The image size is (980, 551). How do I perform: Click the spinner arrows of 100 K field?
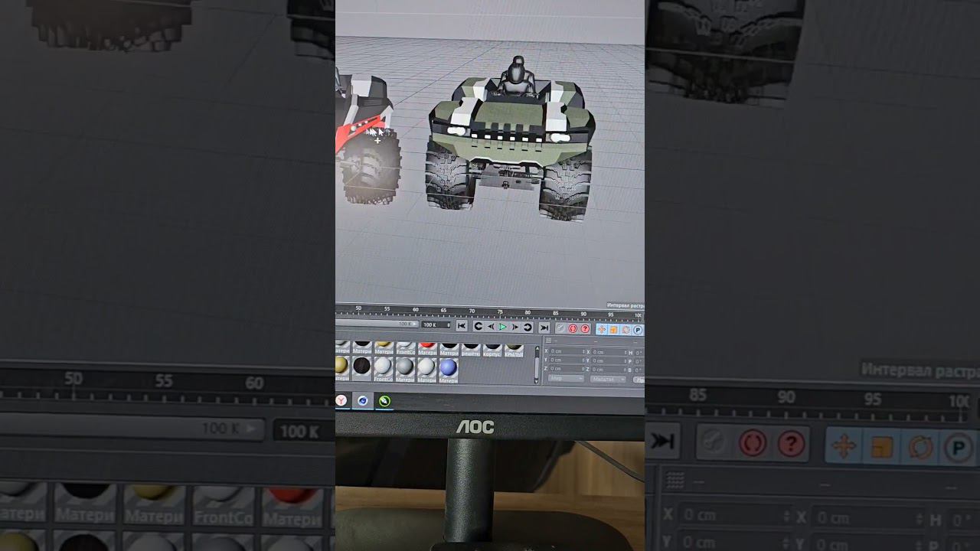(x=449, y=324)
